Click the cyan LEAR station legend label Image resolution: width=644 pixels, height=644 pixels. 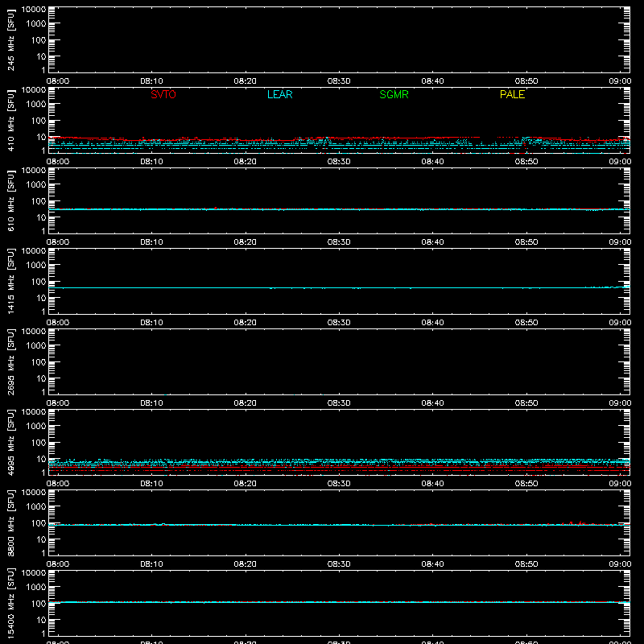click(x=279, y=94)
